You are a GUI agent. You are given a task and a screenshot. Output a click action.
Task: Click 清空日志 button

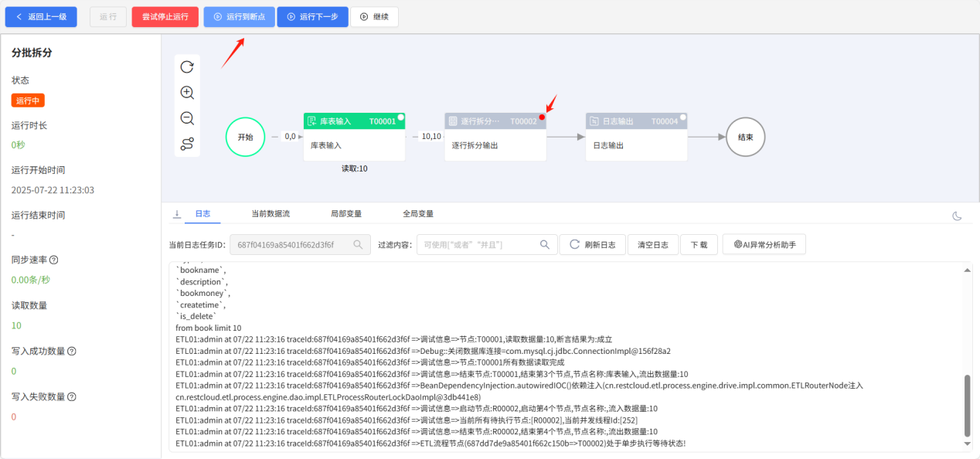click(653, 245)
